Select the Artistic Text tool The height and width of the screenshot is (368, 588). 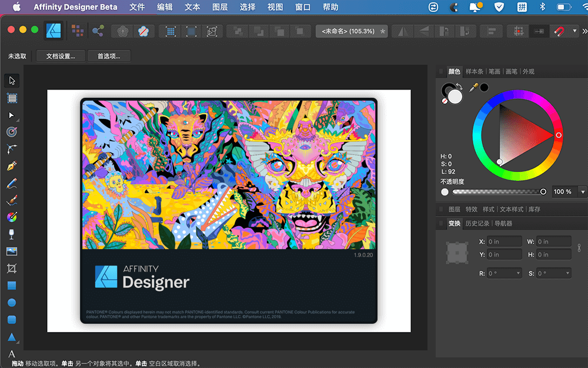tap(12, 354)
